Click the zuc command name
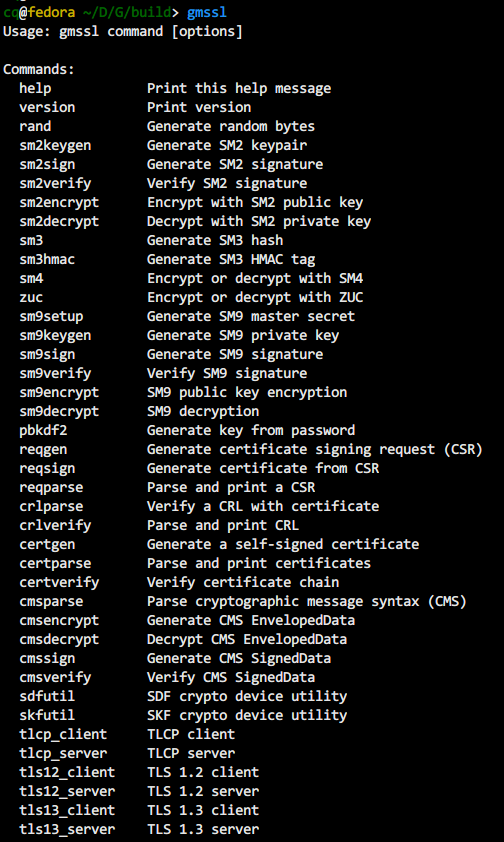The height and width of the screenshot is (842, 504). click(x=31, y=297)
